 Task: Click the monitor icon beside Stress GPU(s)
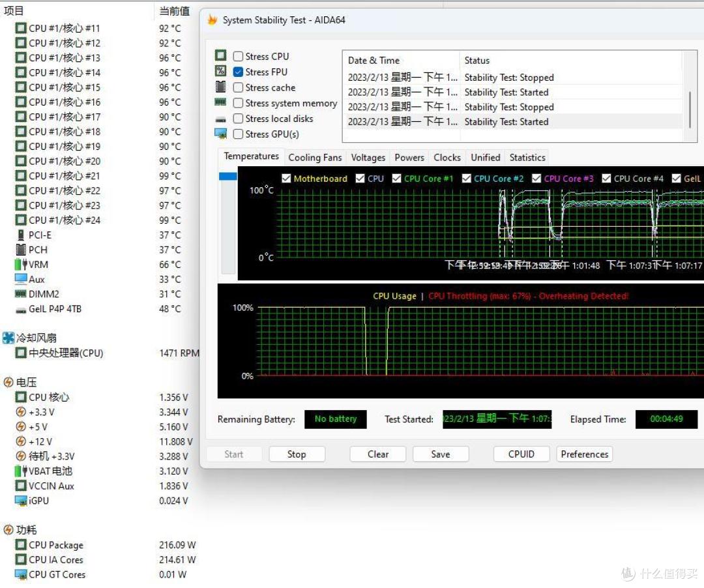pyautogui.click(x=220, y=133)
